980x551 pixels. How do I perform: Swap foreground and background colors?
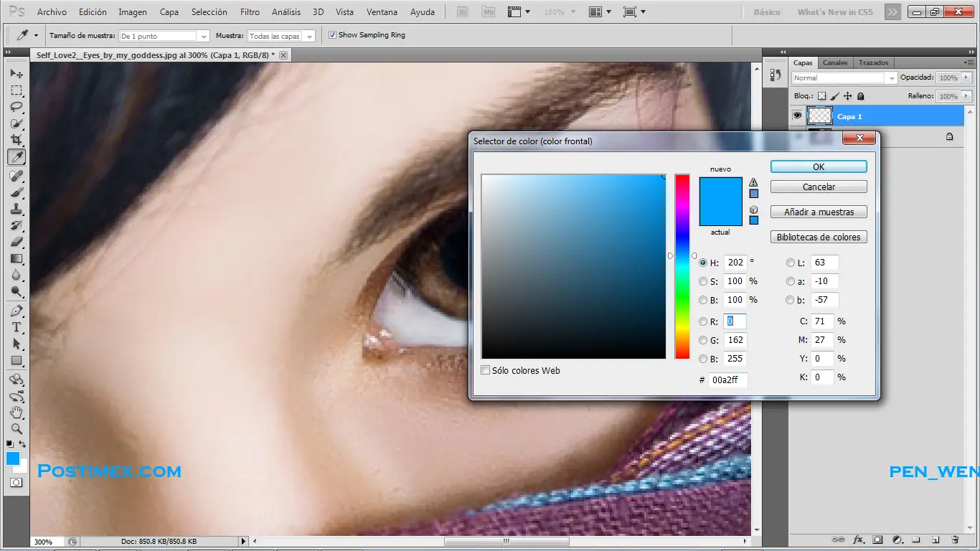pos(22,445)
